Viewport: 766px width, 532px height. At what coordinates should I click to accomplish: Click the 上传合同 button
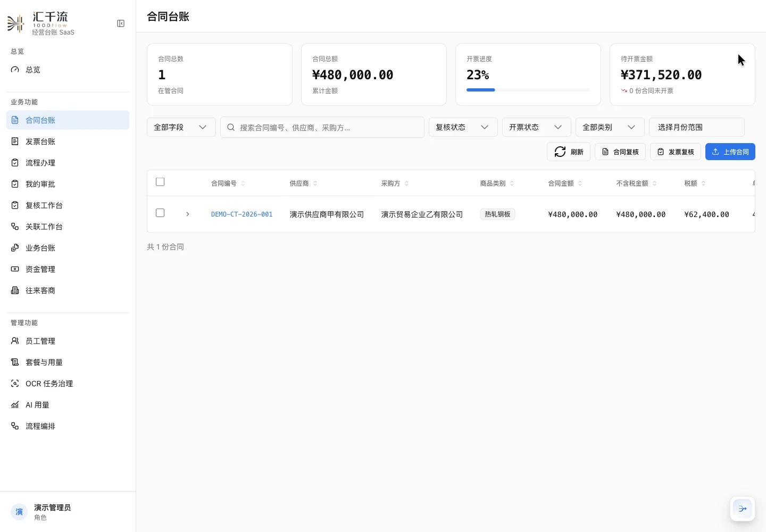[x=730, y=152]
